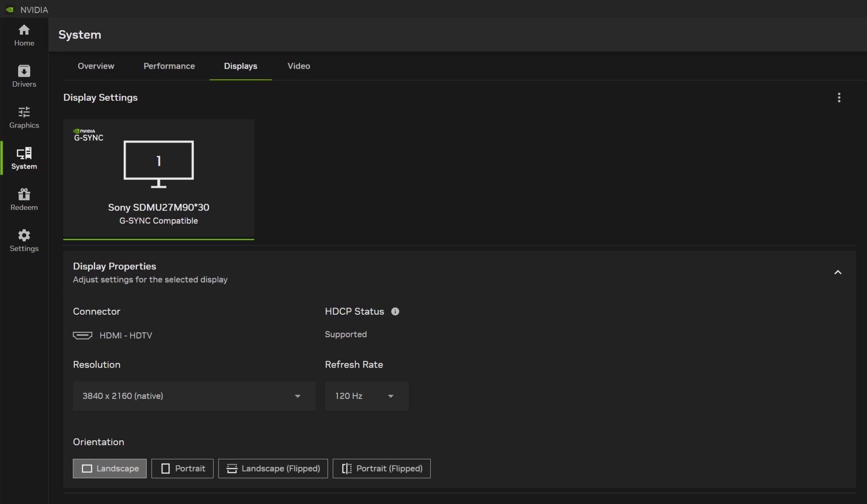Switch to the Video tab
This screenshot has height=504, width=867.
[298, 66]
